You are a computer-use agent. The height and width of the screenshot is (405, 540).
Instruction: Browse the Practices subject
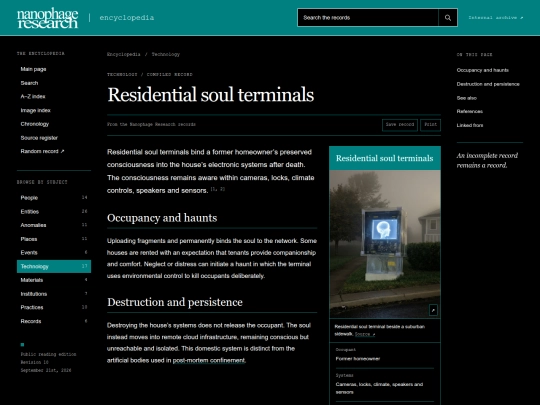pos(54,307)
